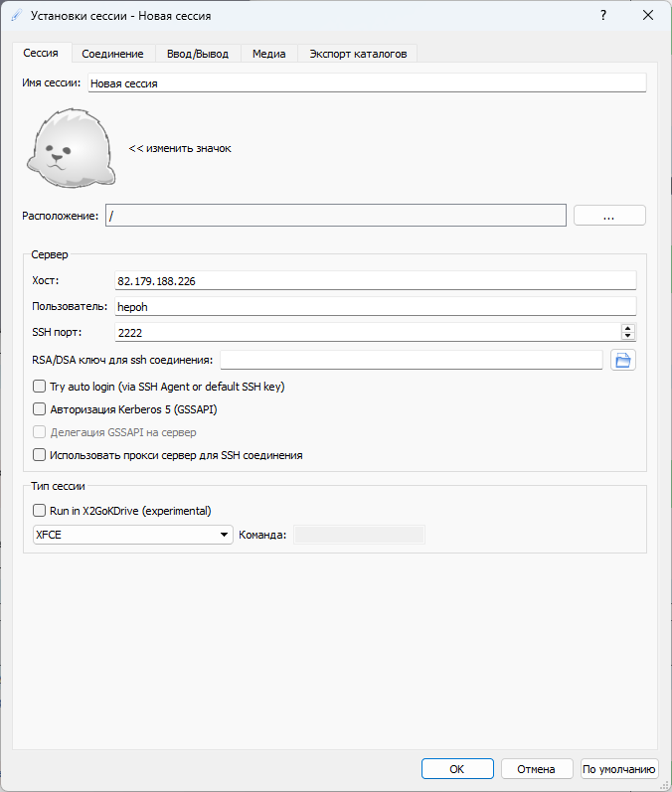Click the Хост input field

tap(374, 281)
